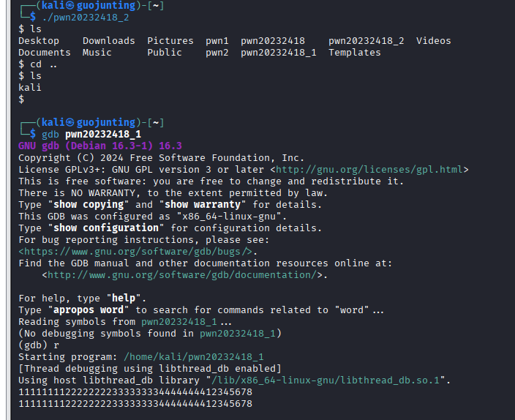
Task: Click the first 1111111122222222 input line
Action: point(135,392)
